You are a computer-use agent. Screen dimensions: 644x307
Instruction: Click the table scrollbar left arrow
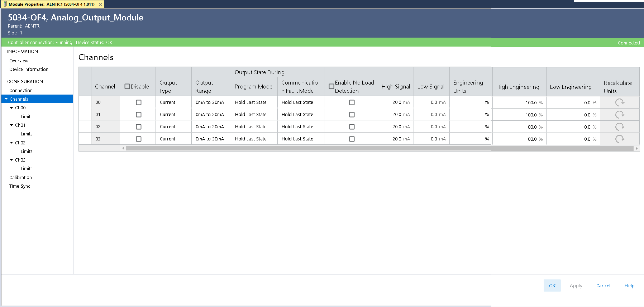pyautogui.click(x=123, y=148)
